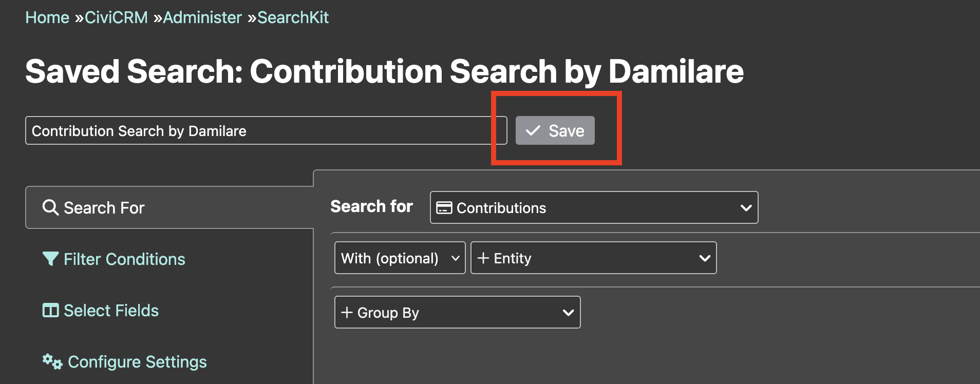980x384 pixels.
Task: Open the Contributions entity dropdown
Action: [594, 207]
